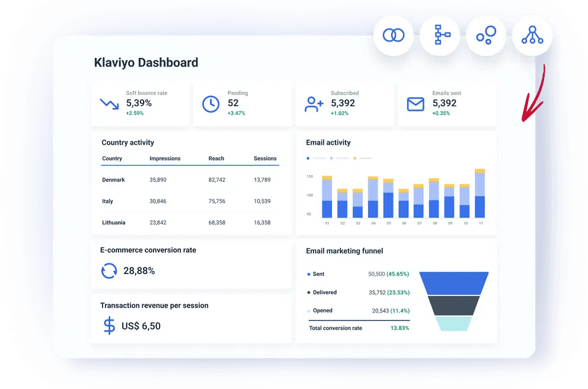Image resolution: width=588 pixels, height=389 pixels.
Task: Click the bar for day 08 in the chart
Action: (434, 197)
